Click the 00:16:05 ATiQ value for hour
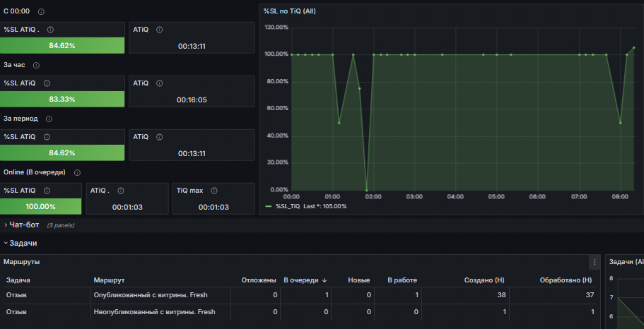This screenshot has width=644, height=329. pos(192,100)
